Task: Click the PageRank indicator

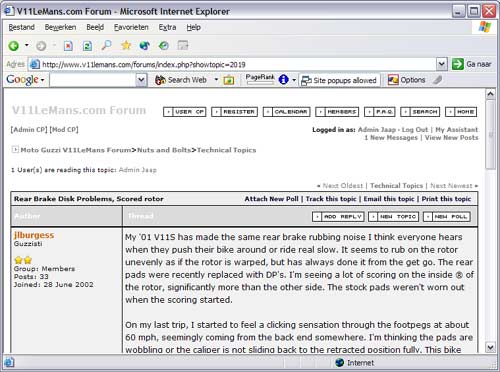Action: [260, 79]
